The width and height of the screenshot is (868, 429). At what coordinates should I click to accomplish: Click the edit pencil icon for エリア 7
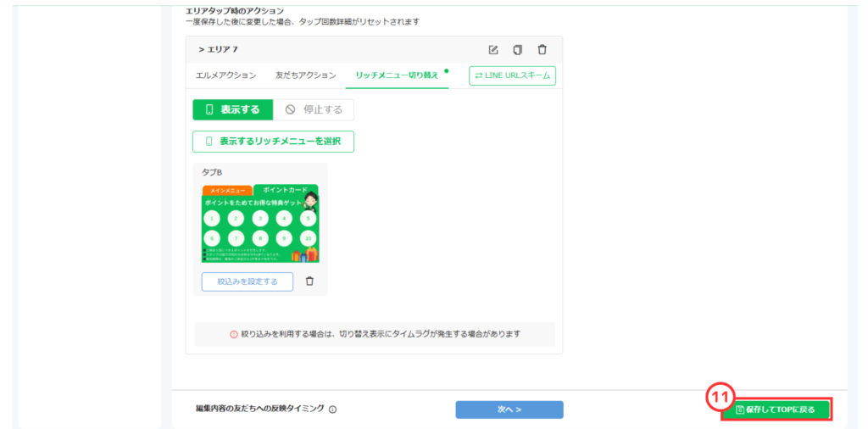tap(493, 50)
